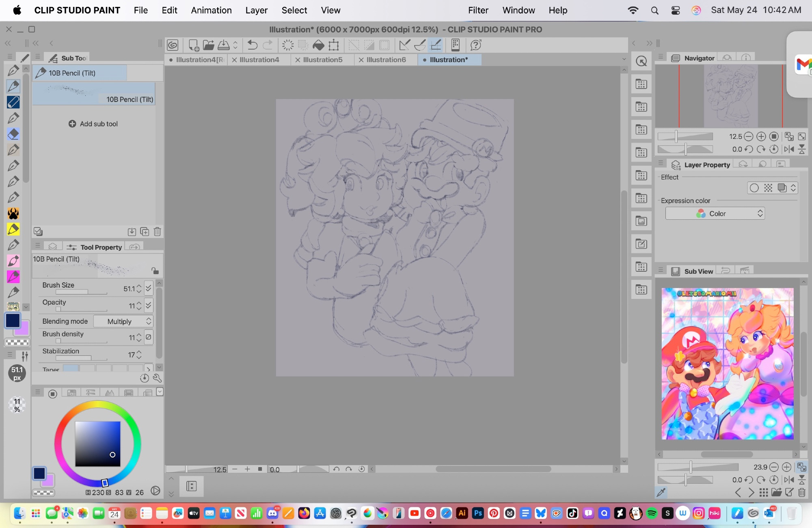
Task: Click the Tool Property tab label
Action: pos(101,247)
